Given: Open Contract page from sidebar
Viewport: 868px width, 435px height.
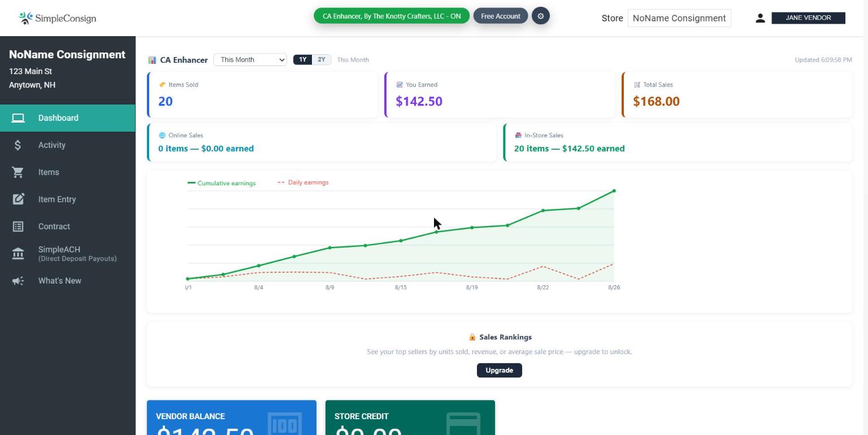Looking at the screenshot, I should coord(68,227).
